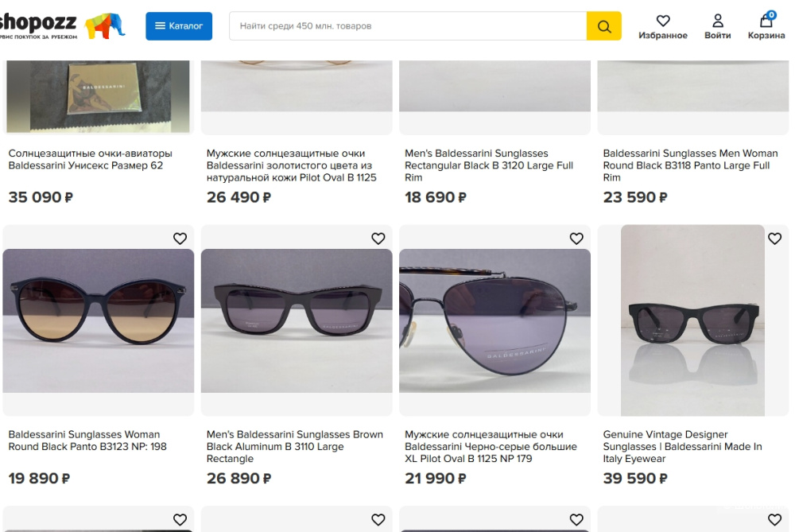
Task: Open Pilot Oval B 1125 золотистого цвета listing
Action: coord(291,165)
